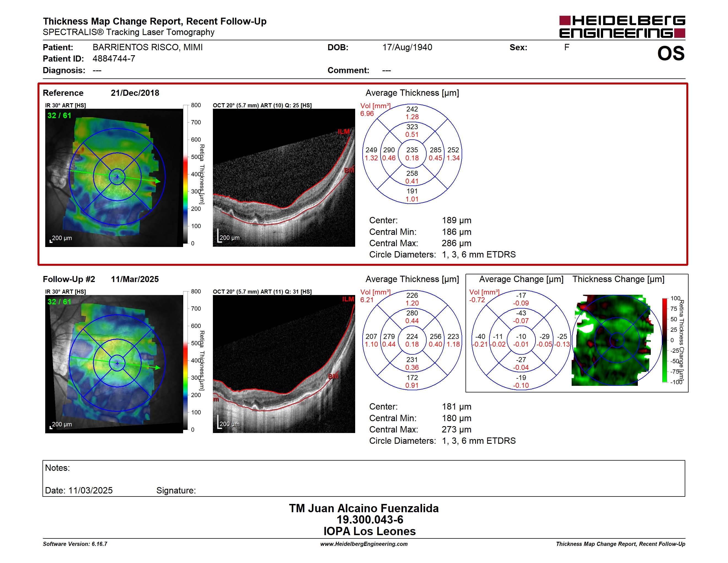Image resolution: width=728 pixels, height=563 pixels.
Task: Click Reference Central Min '186 µm'
Action: [x=457, y=232]
